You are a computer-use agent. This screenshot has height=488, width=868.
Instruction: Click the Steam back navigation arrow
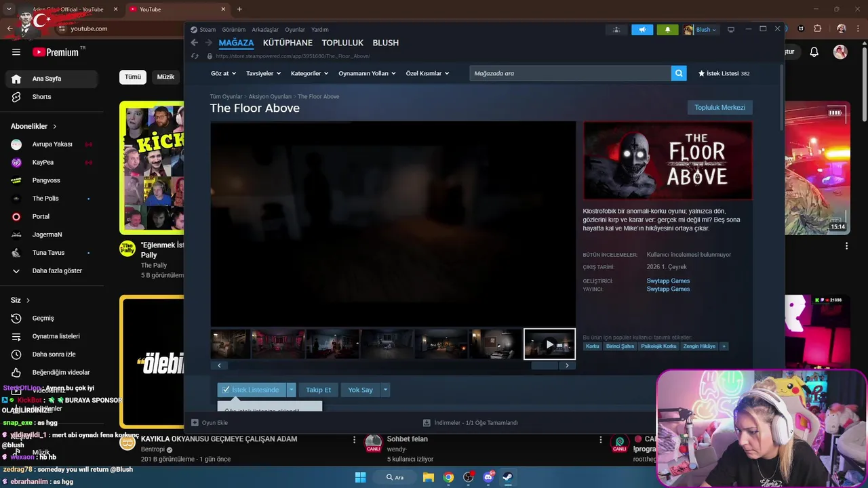tap(195, 43)
